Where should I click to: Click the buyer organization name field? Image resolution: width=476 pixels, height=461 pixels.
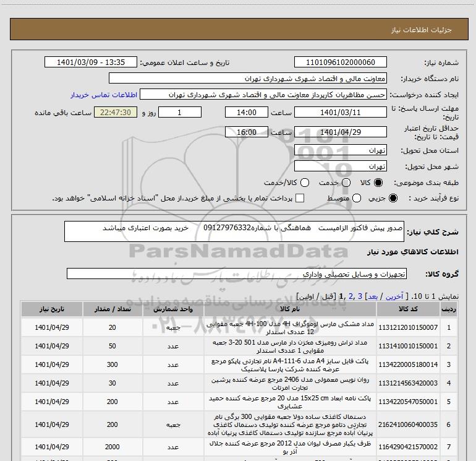click(248, 78)
